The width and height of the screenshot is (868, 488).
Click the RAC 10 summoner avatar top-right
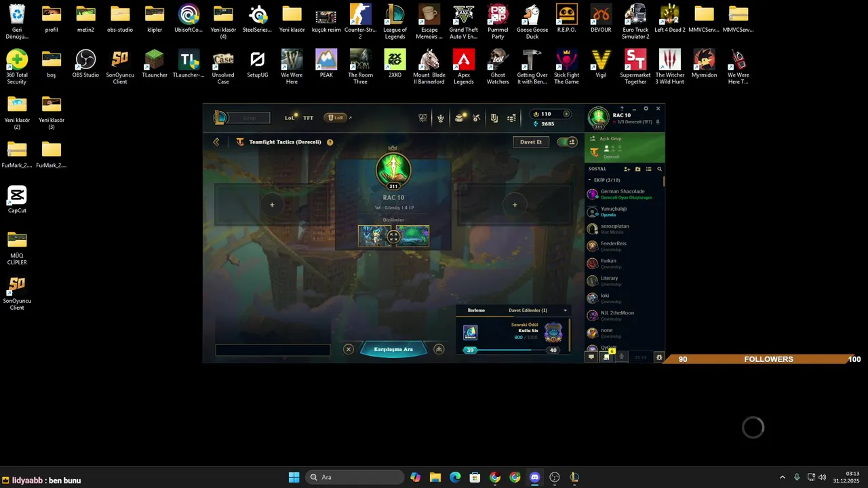click(x=598, y=117)
